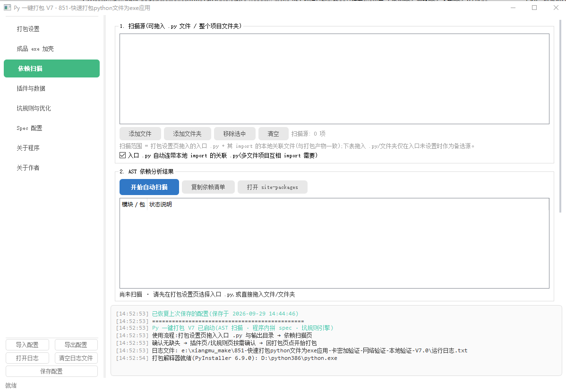
Task: Close the Py 一键打包 window
Action: (x=556, y=8)
